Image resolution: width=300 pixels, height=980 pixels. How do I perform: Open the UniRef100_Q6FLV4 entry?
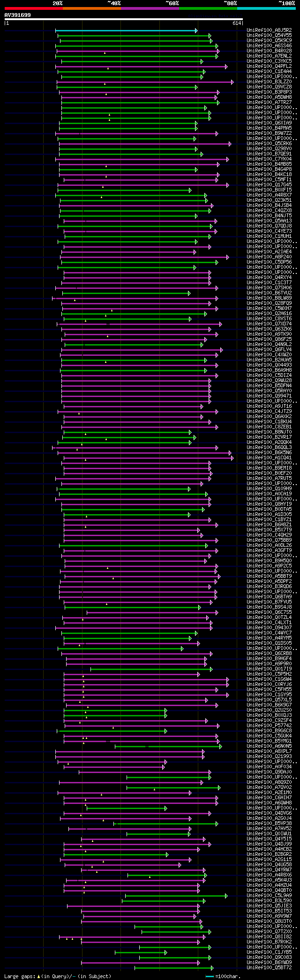coord(269,350)
